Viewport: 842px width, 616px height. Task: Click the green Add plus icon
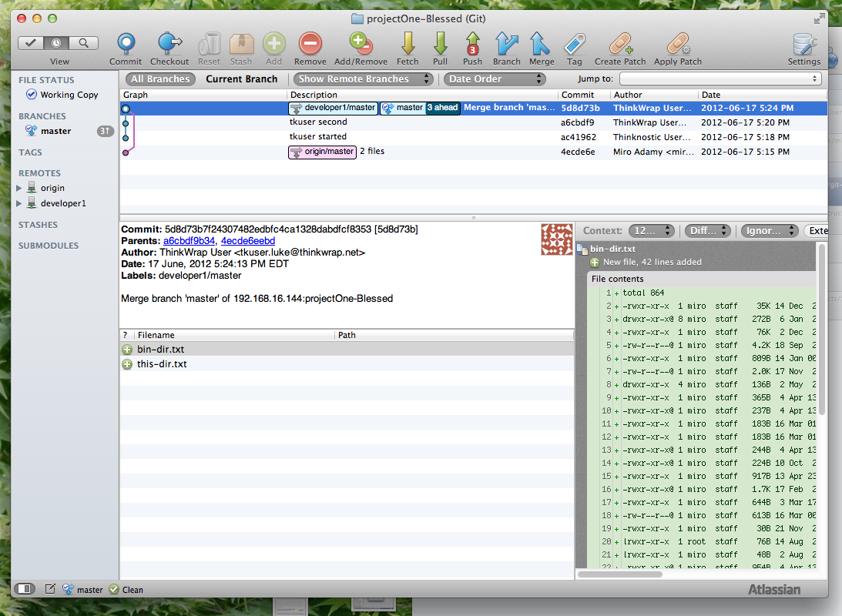274,43
